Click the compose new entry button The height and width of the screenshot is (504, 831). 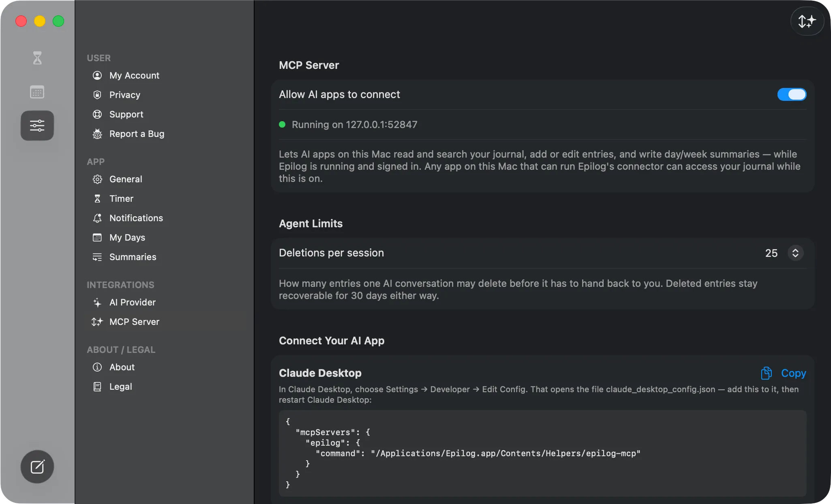point(37,467)
